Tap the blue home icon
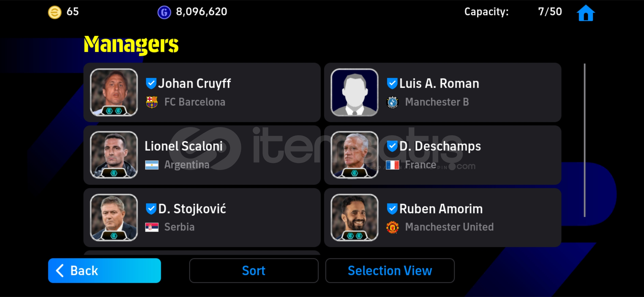Screen dimensions: 644x297 click(x=586, y=13)
